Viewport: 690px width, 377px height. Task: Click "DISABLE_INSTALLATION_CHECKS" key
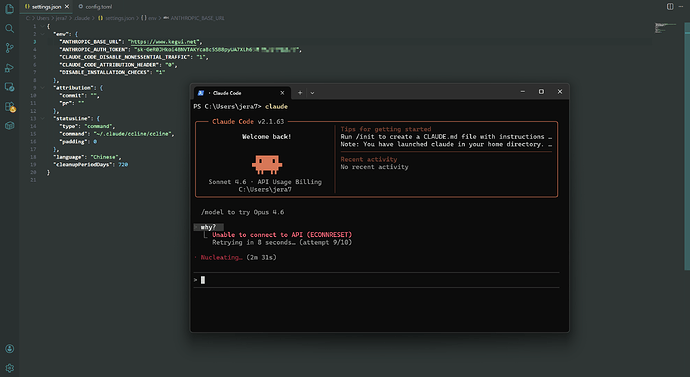coord(105,72)
